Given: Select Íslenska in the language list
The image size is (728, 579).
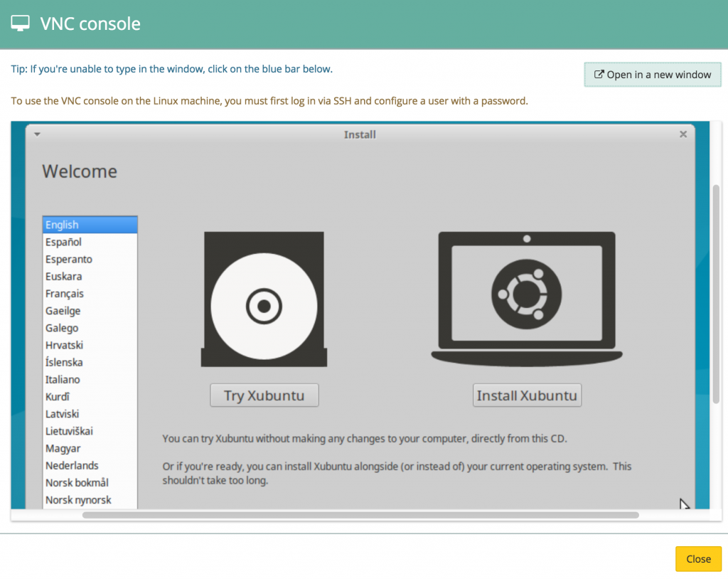Looking at the screenshot, I should [90, 363].
